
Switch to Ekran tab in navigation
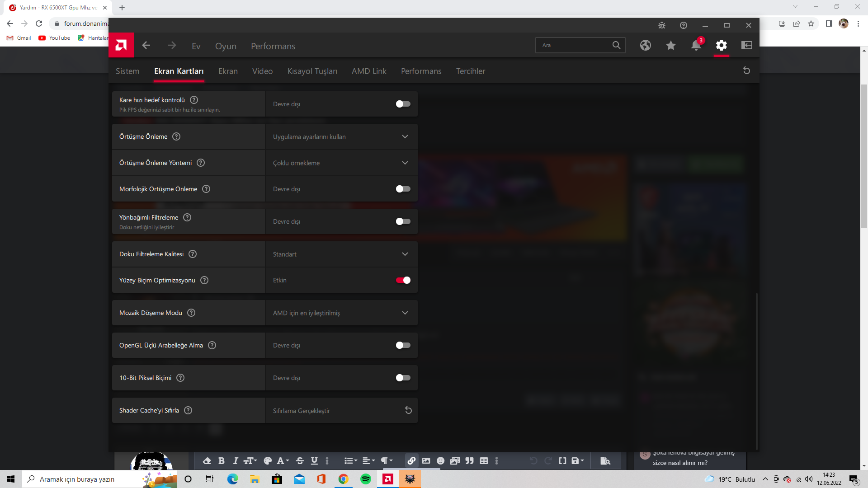[227, 71]
